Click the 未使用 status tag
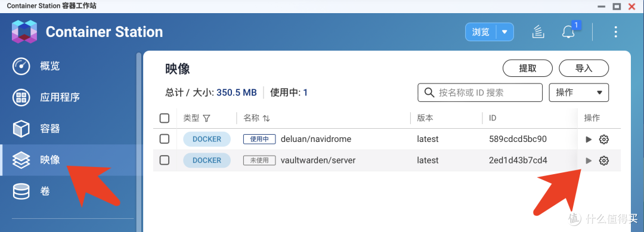The width and height of the screenshot is (644, 232). pos(259,160)
